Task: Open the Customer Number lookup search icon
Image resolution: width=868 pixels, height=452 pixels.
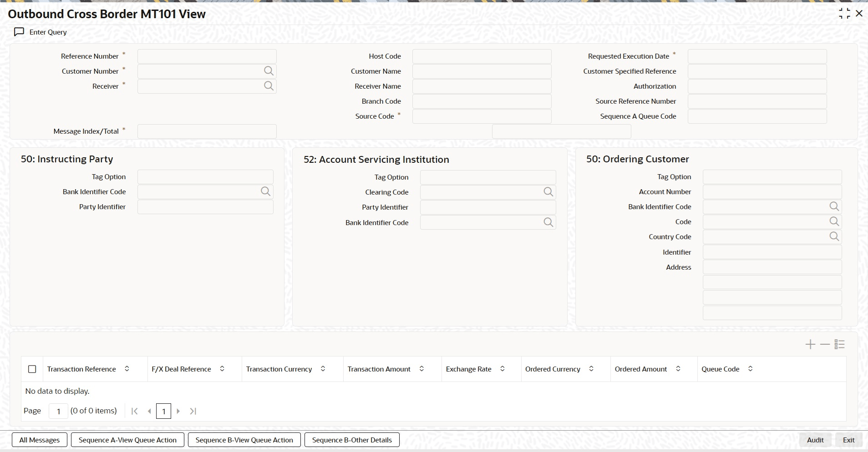Action: (x=269, y=71)
